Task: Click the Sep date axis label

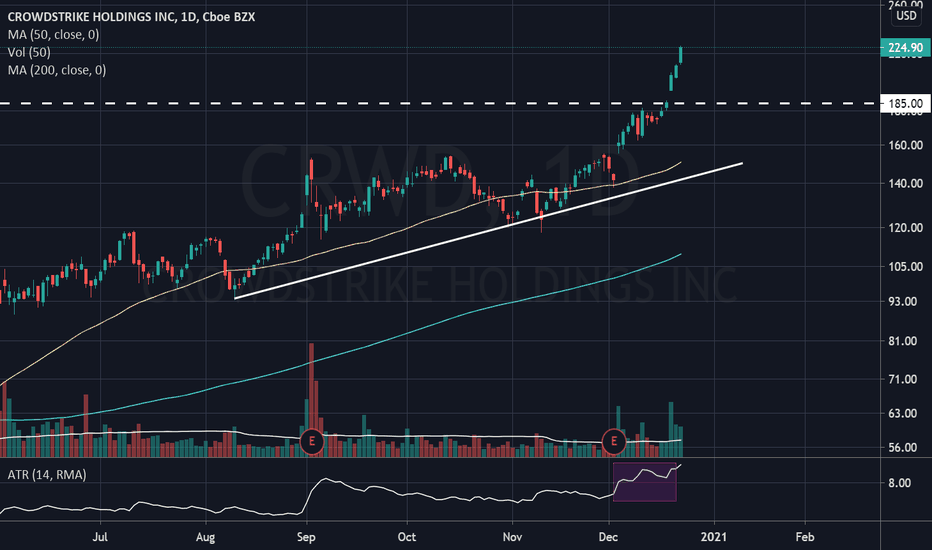Action: click(306, 537)
